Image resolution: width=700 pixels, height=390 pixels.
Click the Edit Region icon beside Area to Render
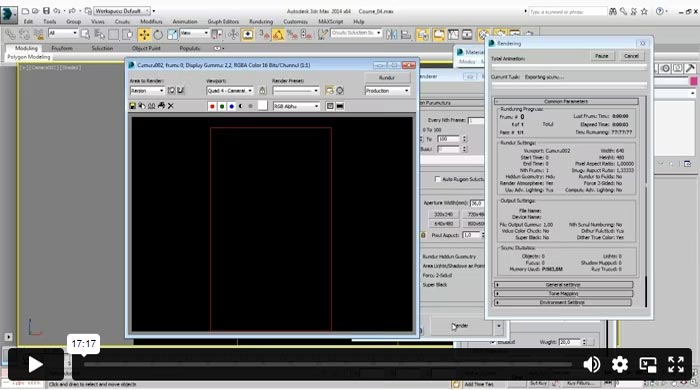click(171, 91)
